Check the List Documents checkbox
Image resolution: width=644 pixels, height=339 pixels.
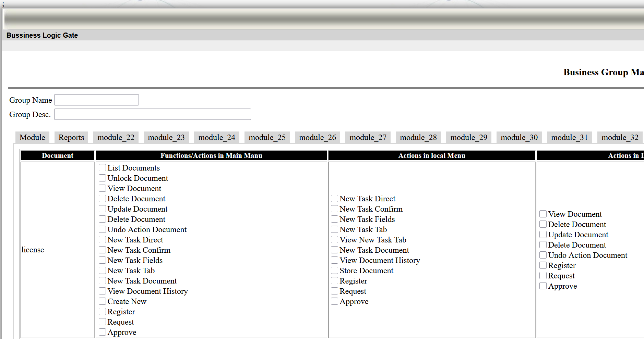102,168
